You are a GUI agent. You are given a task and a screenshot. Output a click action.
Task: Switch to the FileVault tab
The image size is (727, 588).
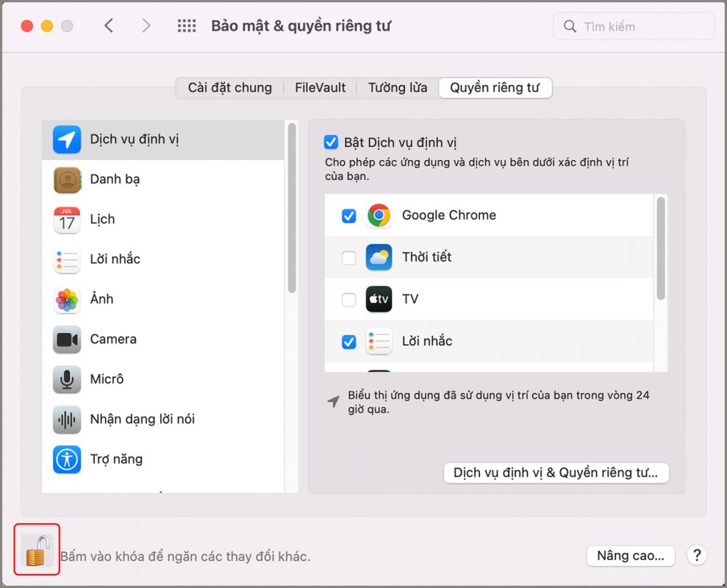point(320,87)
